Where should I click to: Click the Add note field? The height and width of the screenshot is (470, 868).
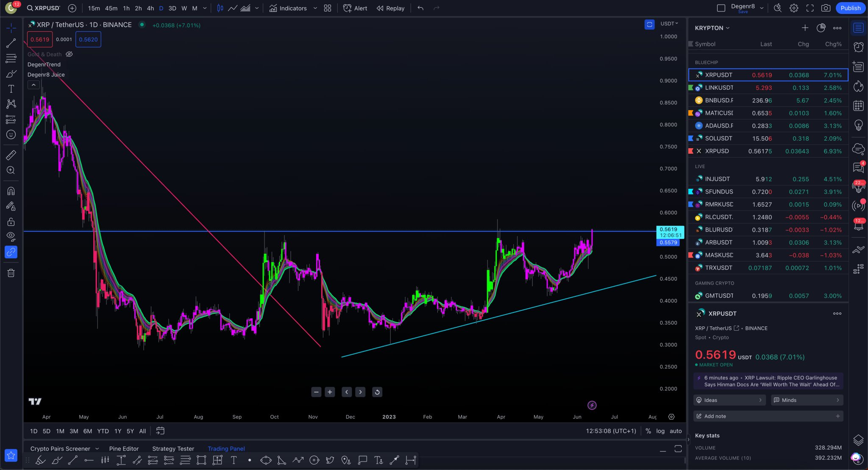768,416
